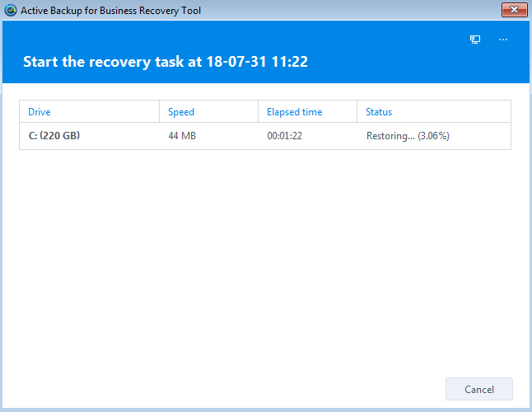Click the monitor network icon in blue header

click(x=475, y=40)
